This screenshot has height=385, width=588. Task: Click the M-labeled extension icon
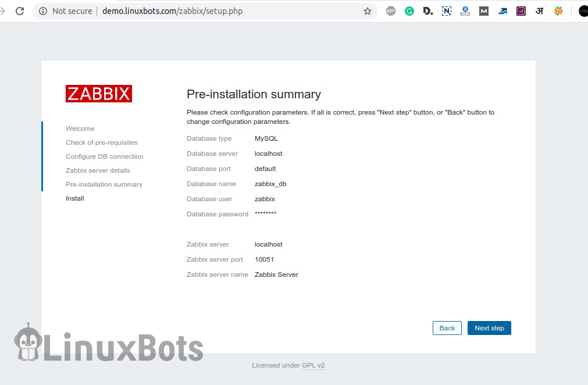point(484,10)
